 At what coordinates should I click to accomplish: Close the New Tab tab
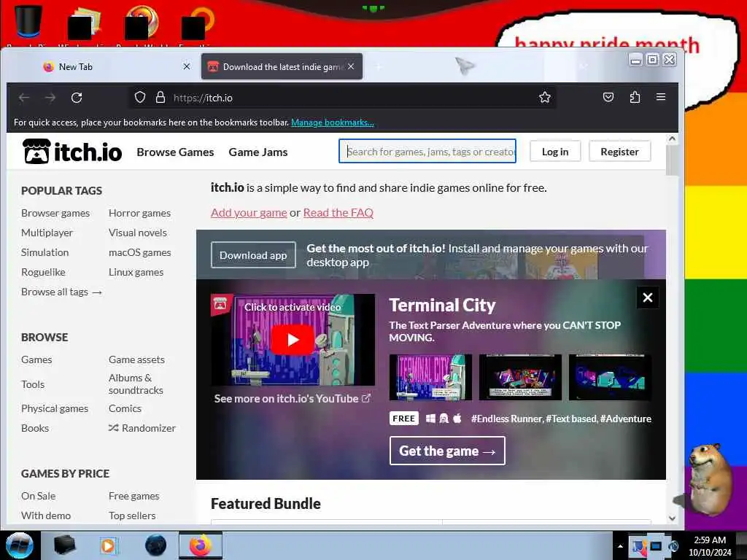[x=187, y=66]
